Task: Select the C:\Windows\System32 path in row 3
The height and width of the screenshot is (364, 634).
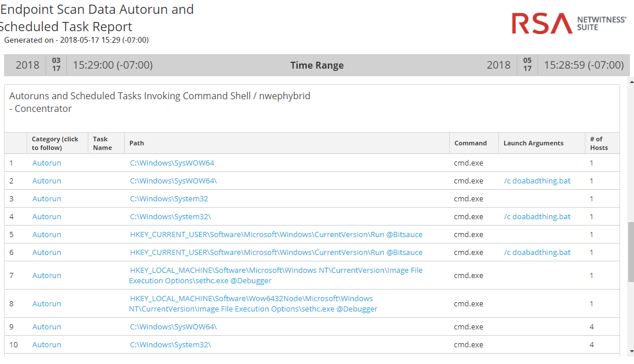Action: click(x=169, y=199)
